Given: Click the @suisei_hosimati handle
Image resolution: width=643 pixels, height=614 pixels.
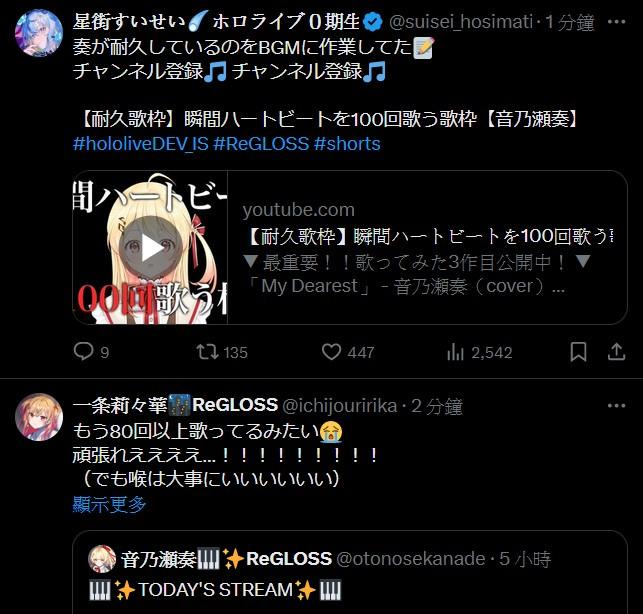Looking at the screenshot, I should pyautogui.click(x=461, y=22).
